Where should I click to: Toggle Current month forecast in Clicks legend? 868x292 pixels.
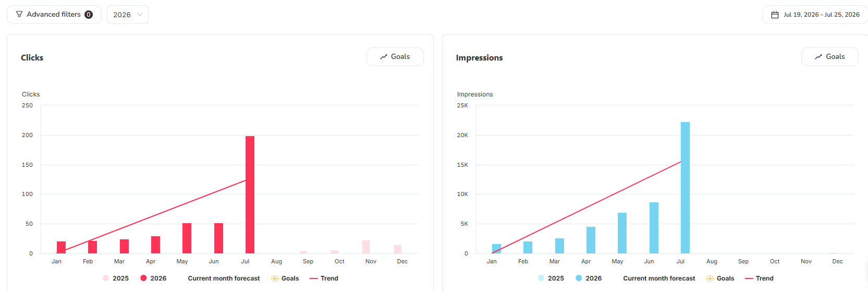pos(224,278)
